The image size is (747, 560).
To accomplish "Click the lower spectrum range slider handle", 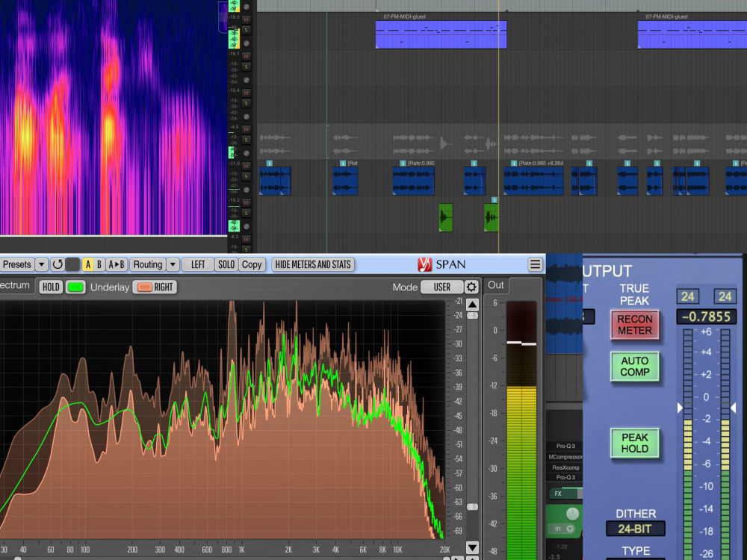I will (472, 507).
